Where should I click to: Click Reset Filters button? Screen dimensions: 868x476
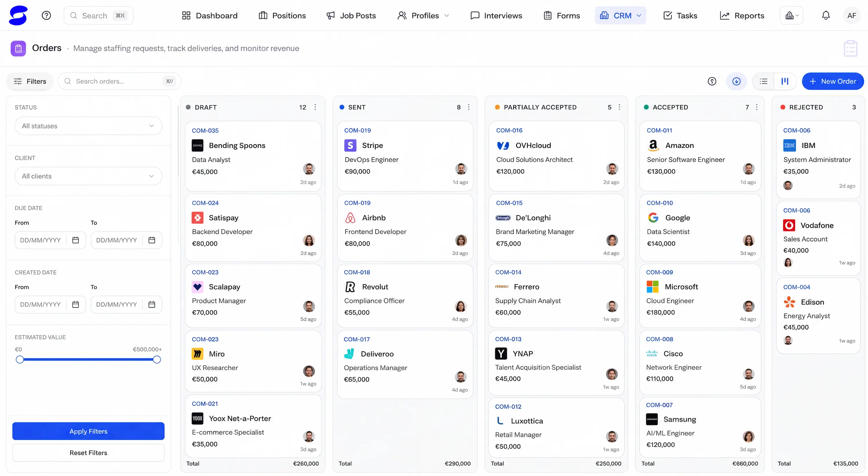[x=88, y=453]
